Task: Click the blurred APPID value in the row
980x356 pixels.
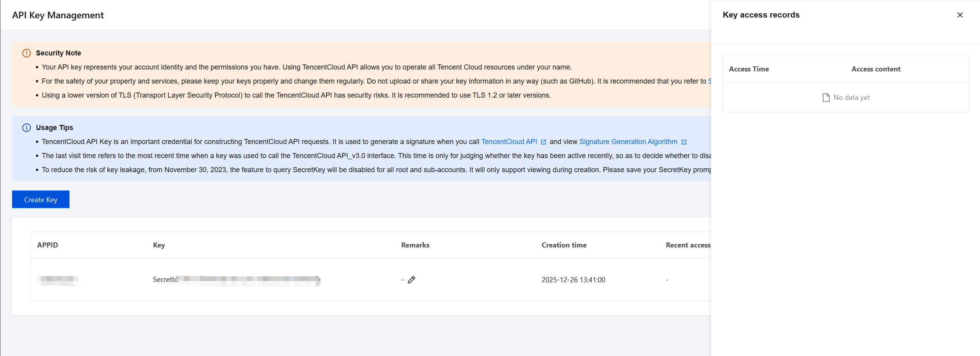Action: [x=58, y=280]
